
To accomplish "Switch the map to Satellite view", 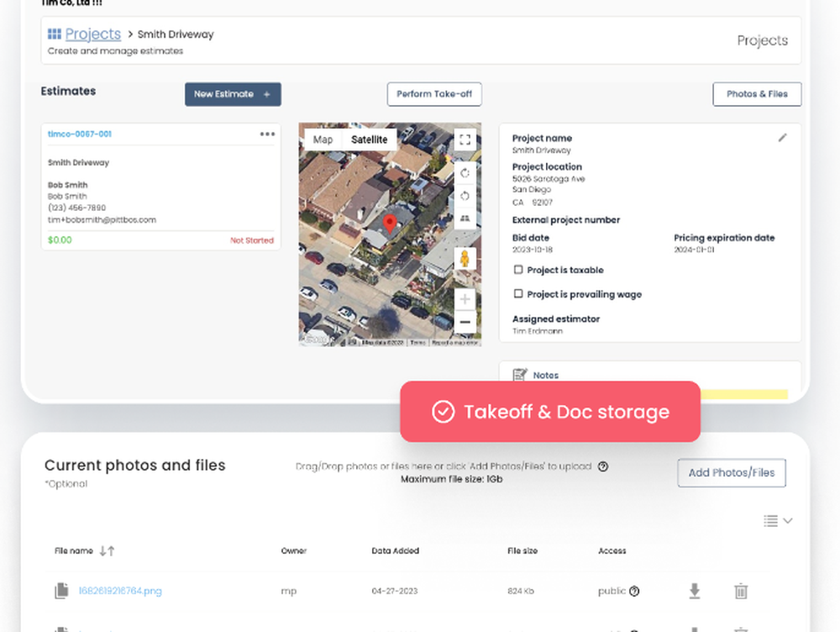I will point(369,140).
